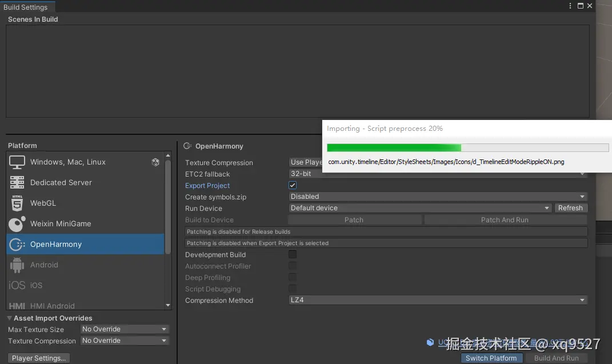Select Android platform row
This screenshot has width=612, height=364.
coord(86,265)
